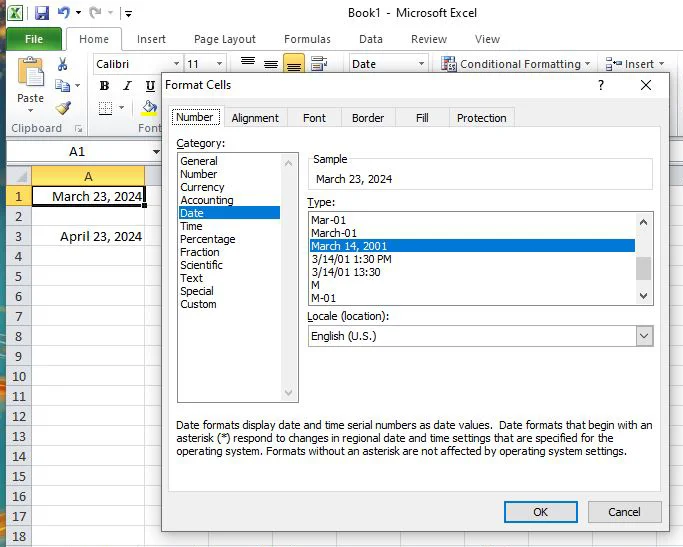
Task: Click the Excel application icon in title bar
Action: pyautogui.click(x=15, y=13)
